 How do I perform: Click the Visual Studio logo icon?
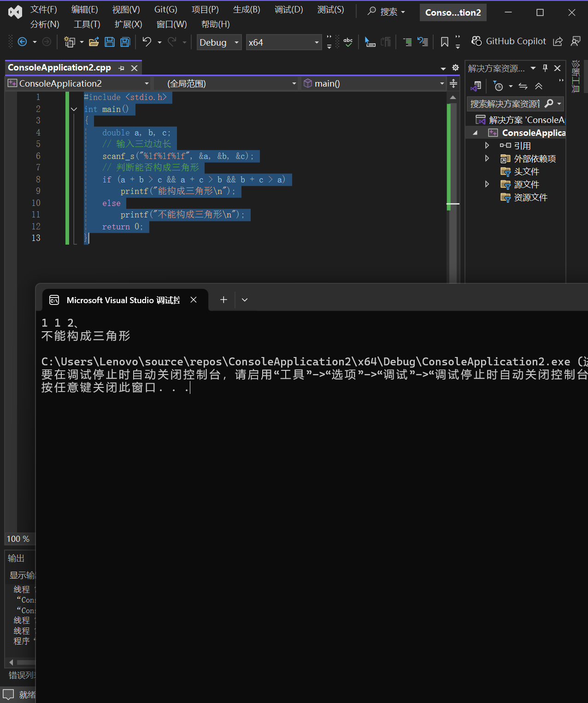(x=15, y=12)
